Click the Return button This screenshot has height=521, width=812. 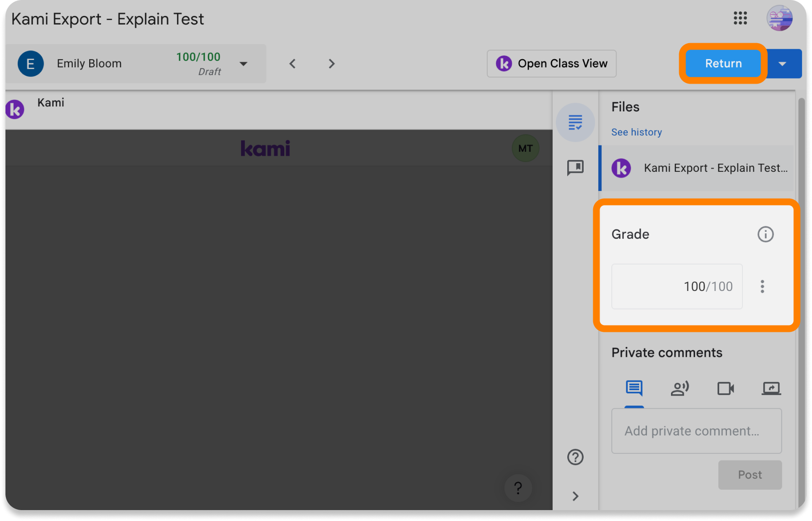point(723,64)
